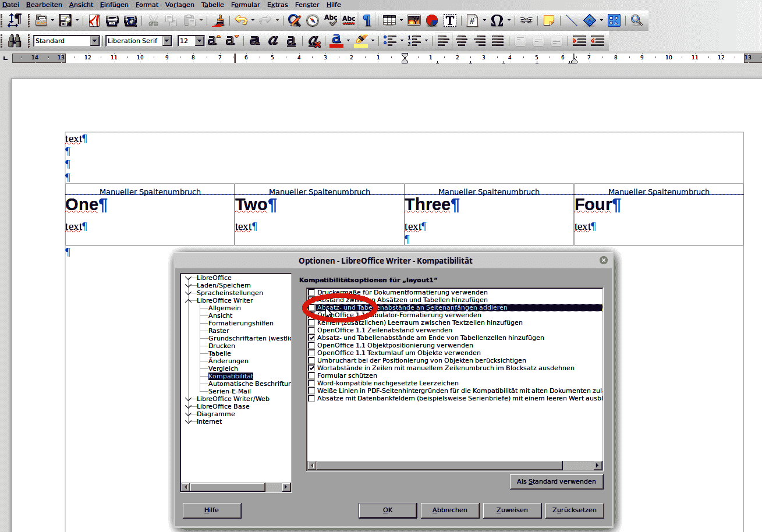Open the 'Fenster' menu
This screenshot has height=532, width=762.
coord(307,5)
